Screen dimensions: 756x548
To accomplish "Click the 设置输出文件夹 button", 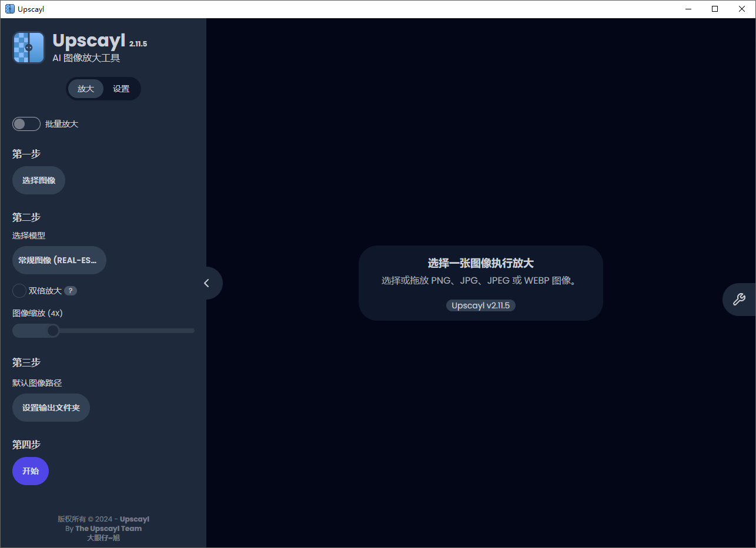I will [51, 408].
